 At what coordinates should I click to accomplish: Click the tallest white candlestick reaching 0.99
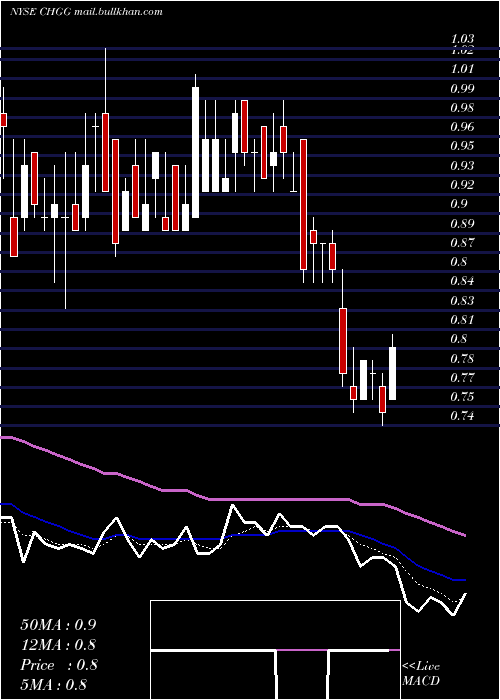coord(196,152)
